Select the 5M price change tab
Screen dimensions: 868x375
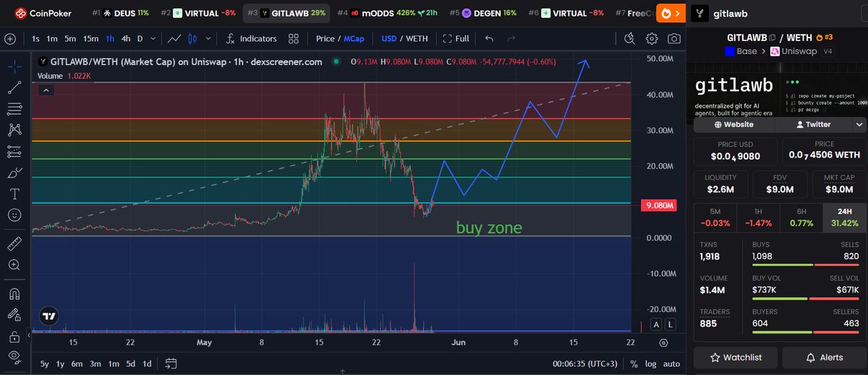coord(714,218)
